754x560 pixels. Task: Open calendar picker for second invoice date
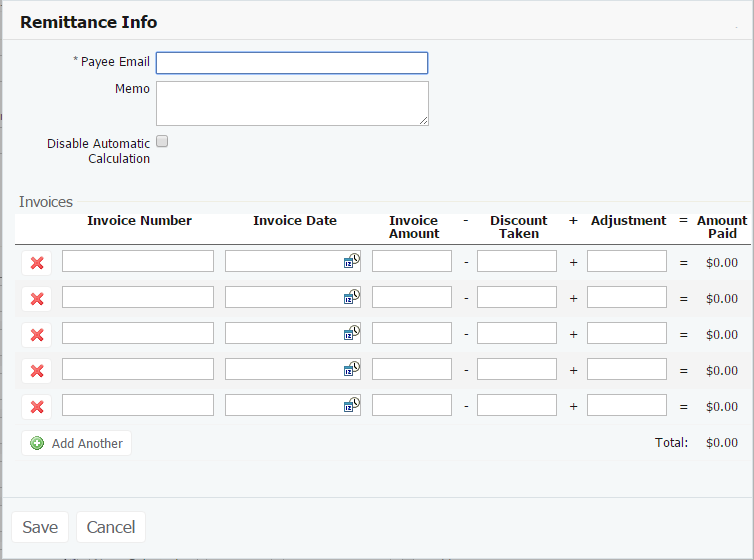(x=351, y=298)
